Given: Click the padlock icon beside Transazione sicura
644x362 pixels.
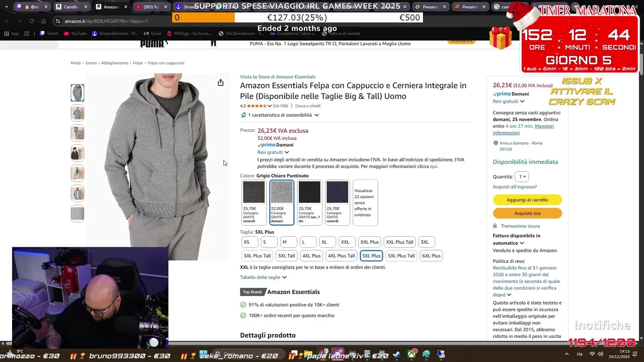Looking at the screenshot, I should (495, 226).
